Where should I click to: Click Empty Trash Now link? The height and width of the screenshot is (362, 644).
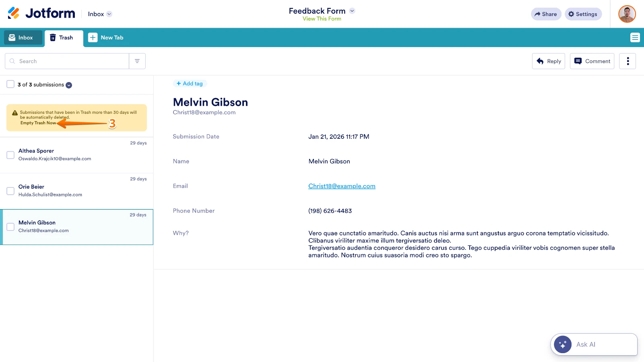tap(38, 123)
